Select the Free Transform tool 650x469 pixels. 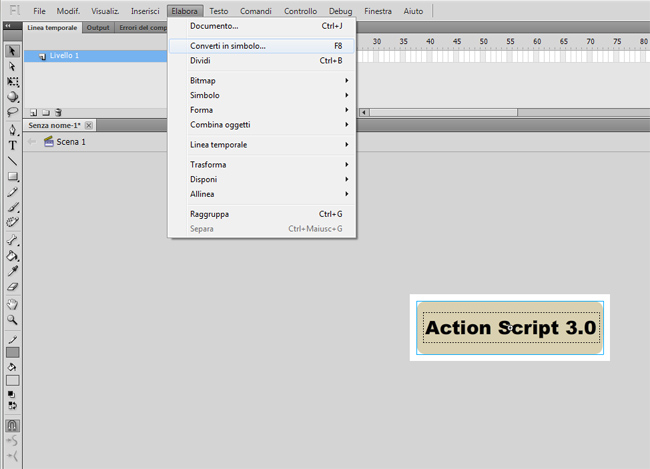(x=12, y=81)
